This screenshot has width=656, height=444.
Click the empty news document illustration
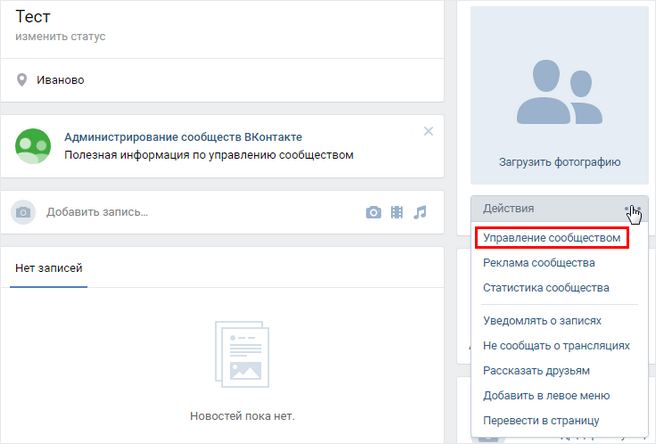[x=242, y=354]
